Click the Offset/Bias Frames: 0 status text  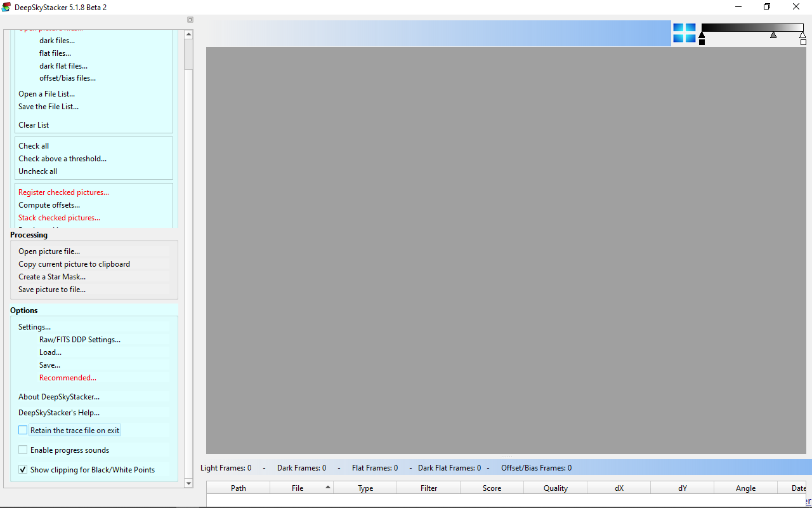(x=537, y=468)
